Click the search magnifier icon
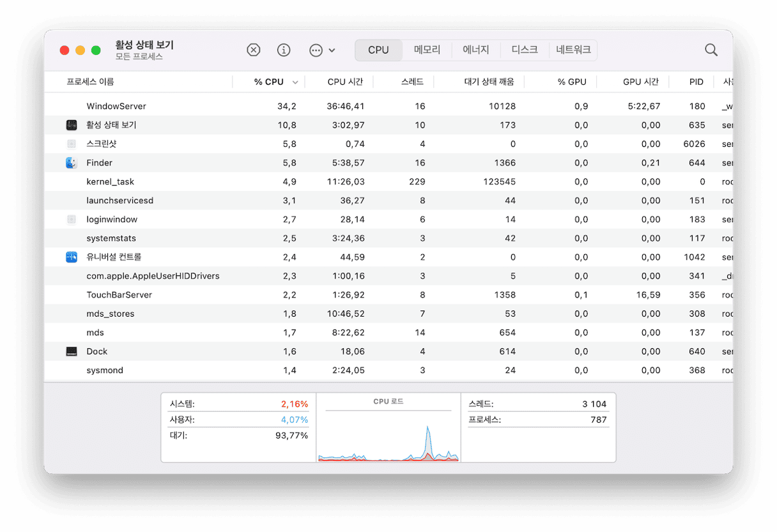777x532 pixels. [x=711, y=50]
